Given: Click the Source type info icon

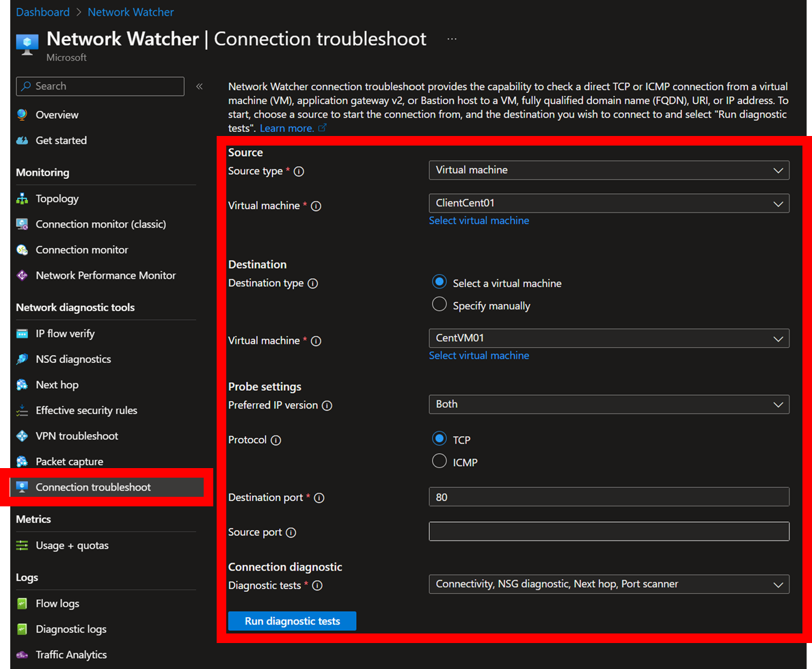Looking at the screenshot, I should click(x=299, y=172).
